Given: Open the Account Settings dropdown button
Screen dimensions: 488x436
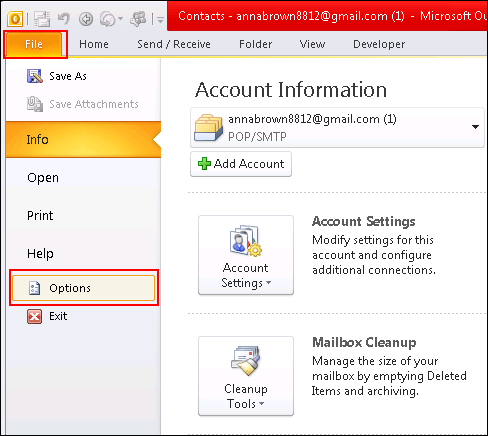Looking at the screenshot, I should coord(246,255).
